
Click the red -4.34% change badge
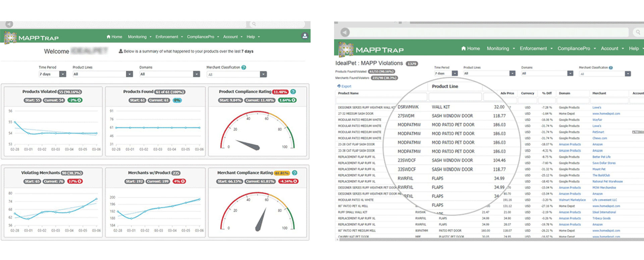tap(288, 181)
